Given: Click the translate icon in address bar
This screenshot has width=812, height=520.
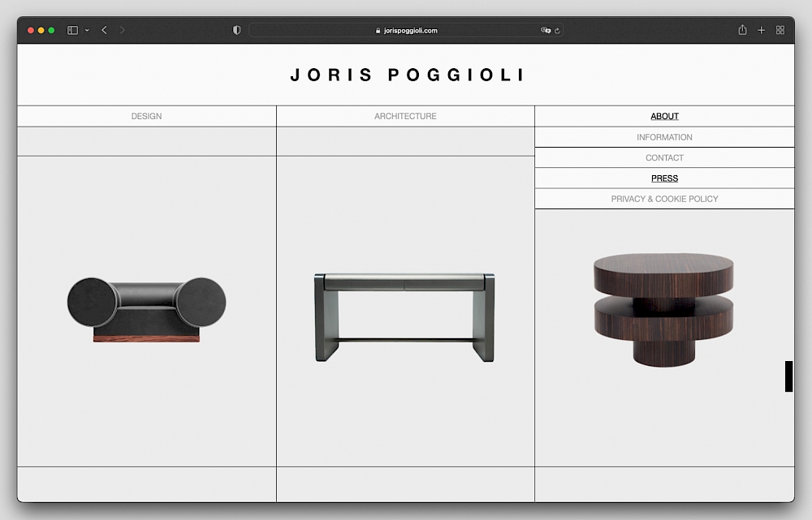Looking at the screenshot, I should pos(546,30).
